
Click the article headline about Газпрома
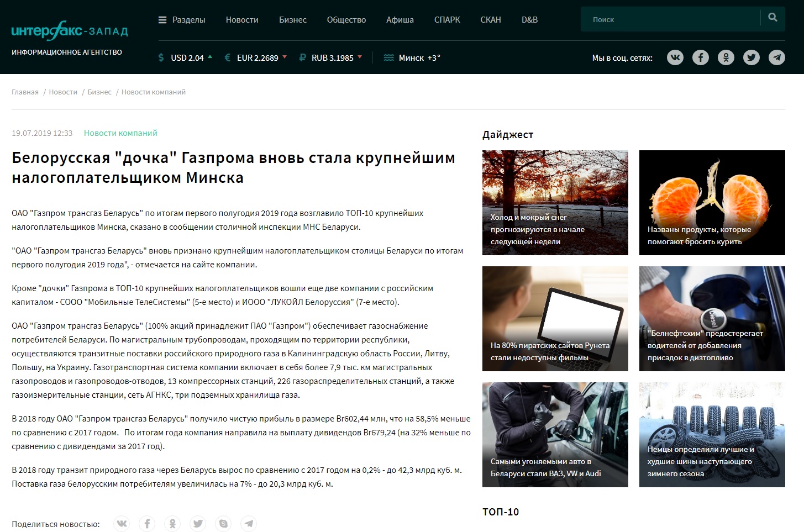(x=234, y=167)
